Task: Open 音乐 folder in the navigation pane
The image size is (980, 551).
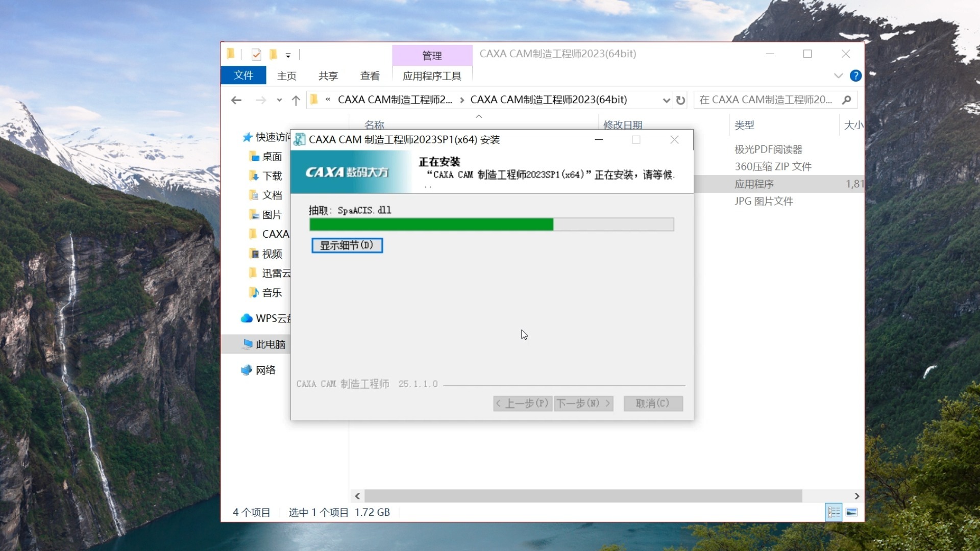Action: [266, 292]
